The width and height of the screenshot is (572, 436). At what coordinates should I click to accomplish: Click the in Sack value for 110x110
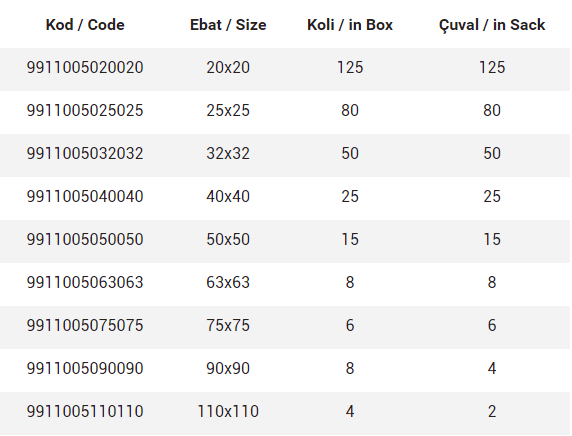[492, 412]
